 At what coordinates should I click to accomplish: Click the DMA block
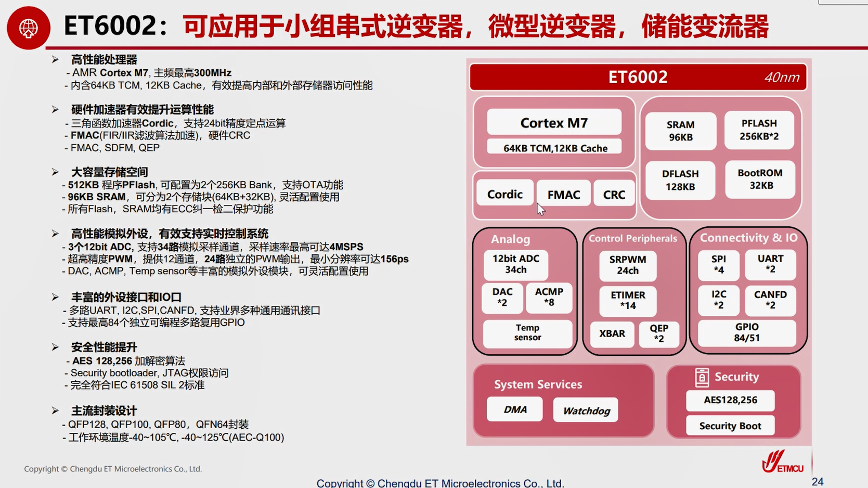[515, 409]
